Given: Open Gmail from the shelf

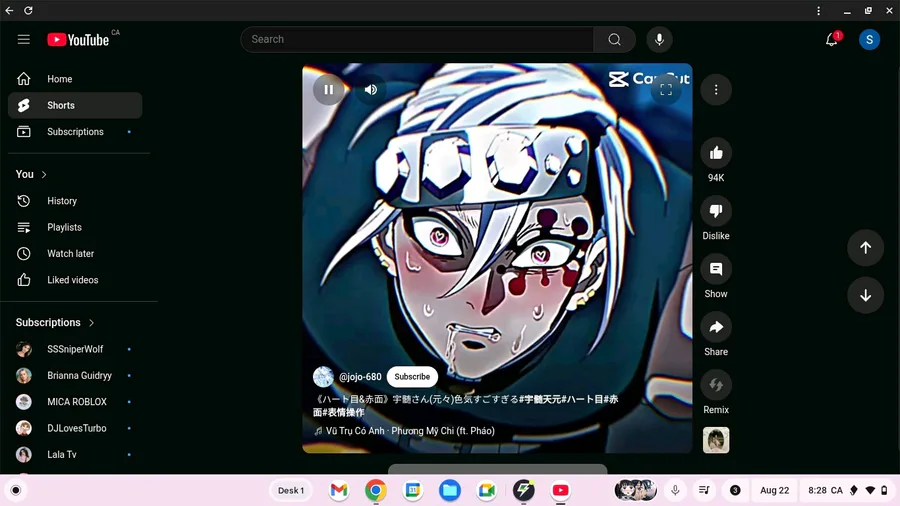Looking at the screenshot, I should [339, 491].
